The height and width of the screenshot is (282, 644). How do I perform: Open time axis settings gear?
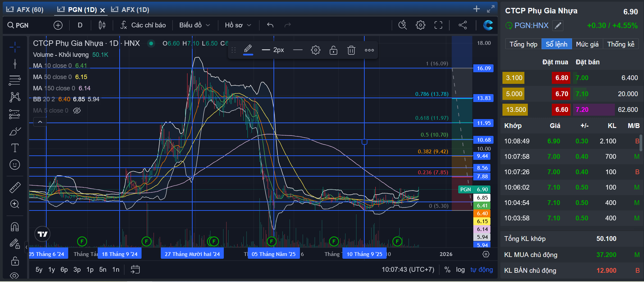pyautogui.click(x=486, y=254)
